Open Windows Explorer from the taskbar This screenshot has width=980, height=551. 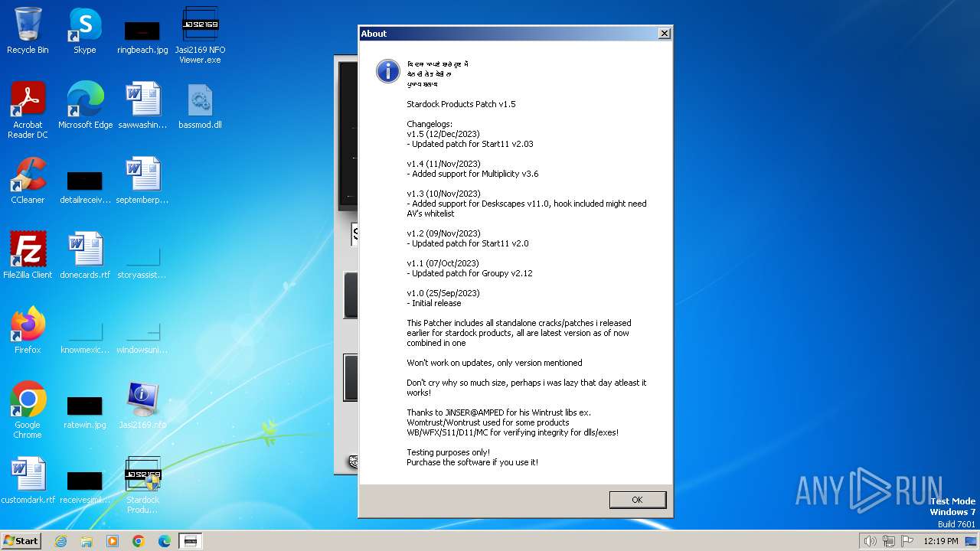point(87,541)
